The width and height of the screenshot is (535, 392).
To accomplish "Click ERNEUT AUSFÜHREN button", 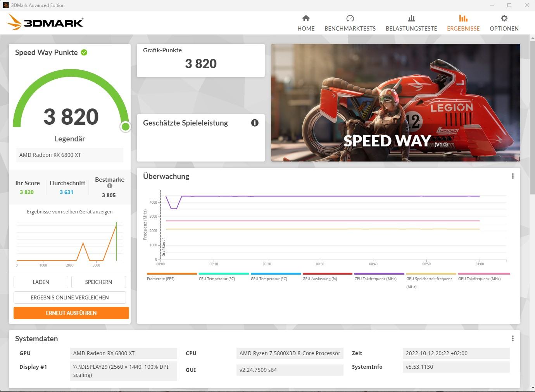I will tap(71, 313).
